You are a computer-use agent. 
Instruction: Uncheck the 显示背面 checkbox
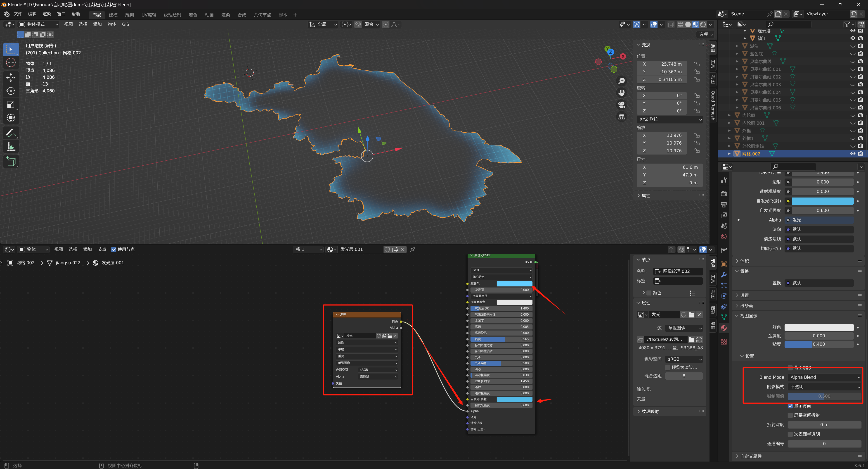pyautogui.click(x=790, y=406)
